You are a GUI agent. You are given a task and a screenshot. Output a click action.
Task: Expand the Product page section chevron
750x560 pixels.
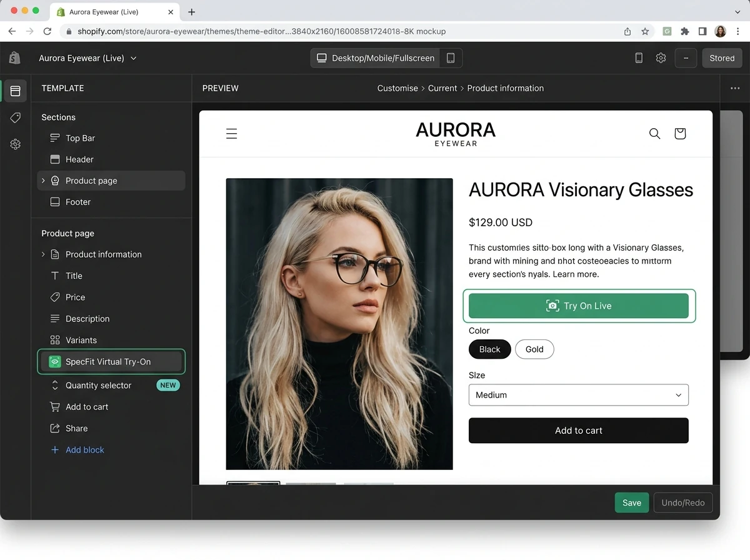[x=43, y=181]
